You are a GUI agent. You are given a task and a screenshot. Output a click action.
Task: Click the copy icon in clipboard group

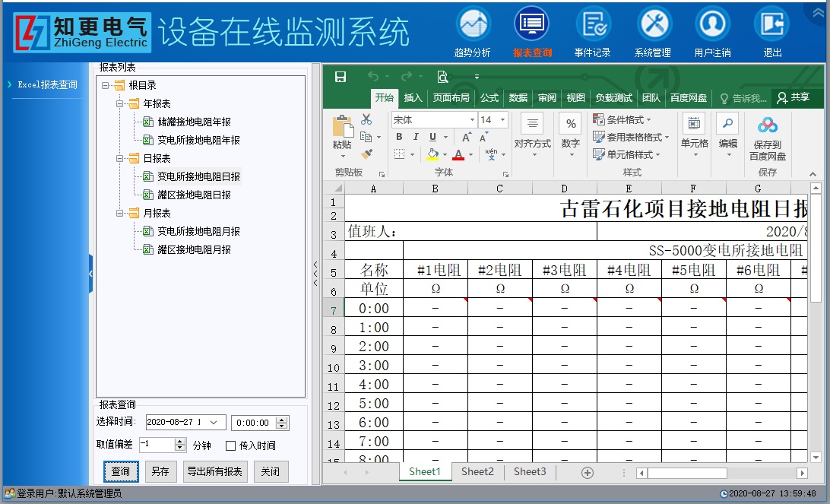point(366,137)
